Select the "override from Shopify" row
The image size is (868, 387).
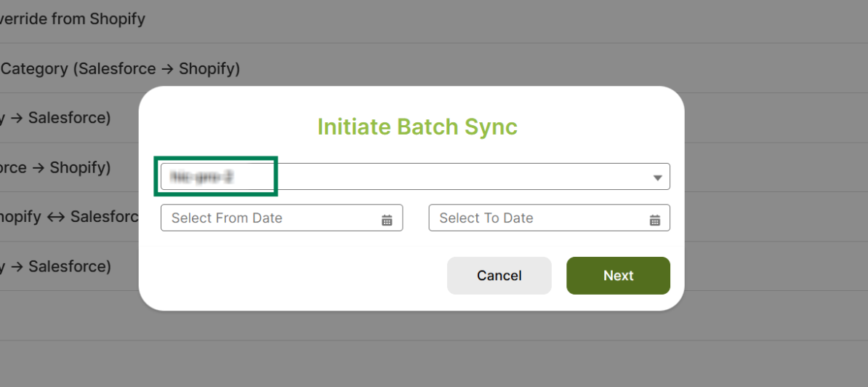73,19
